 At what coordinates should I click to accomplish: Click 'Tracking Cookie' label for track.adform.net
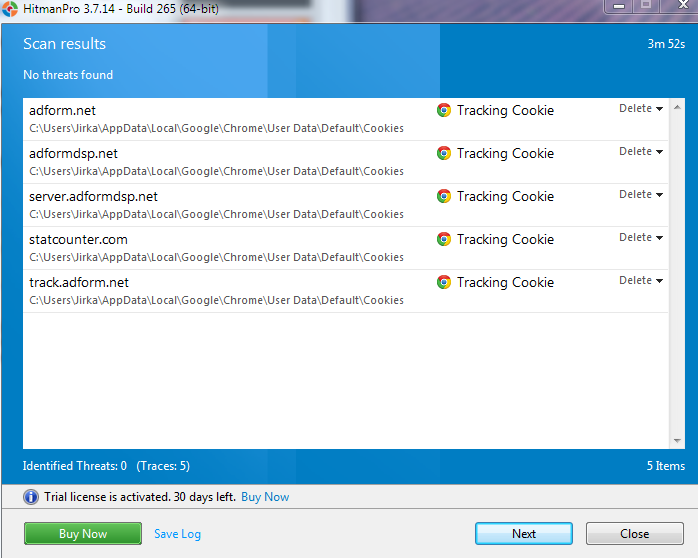click(x=505, y=283)
